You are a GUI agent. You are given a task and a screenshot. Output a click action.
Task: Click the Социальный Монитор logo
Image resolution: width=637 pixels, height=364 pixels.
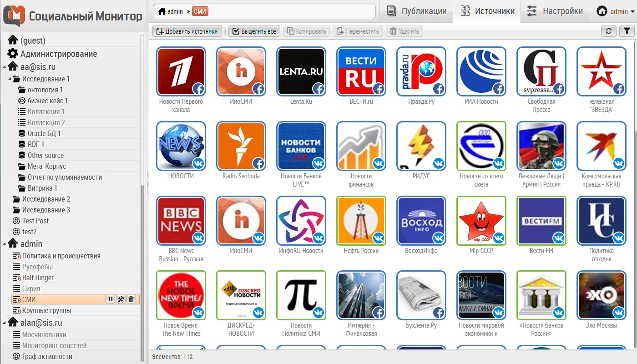[x=73, y=16]
